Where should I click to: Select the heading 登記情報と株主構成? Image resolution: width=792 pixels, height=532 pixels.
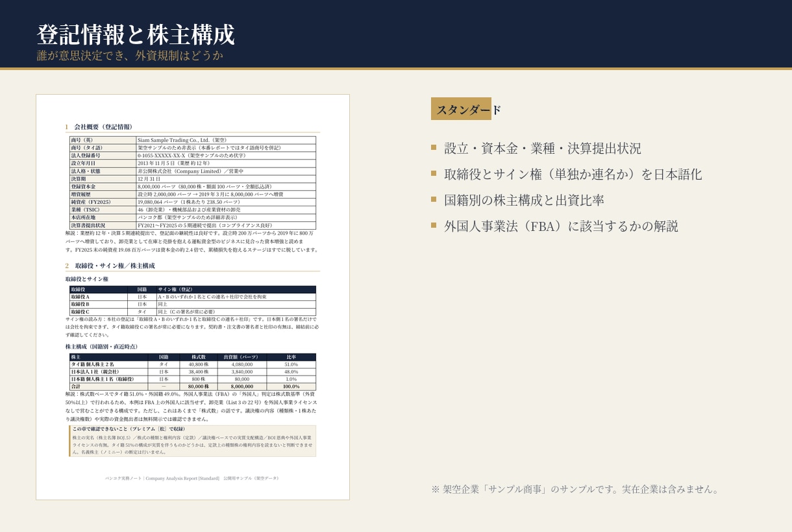136,34
